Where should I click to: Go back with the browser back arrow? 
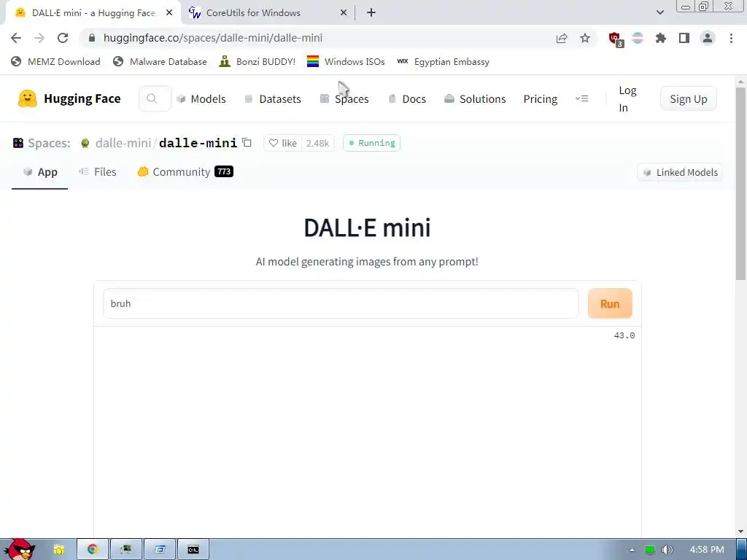coord(16,38)
